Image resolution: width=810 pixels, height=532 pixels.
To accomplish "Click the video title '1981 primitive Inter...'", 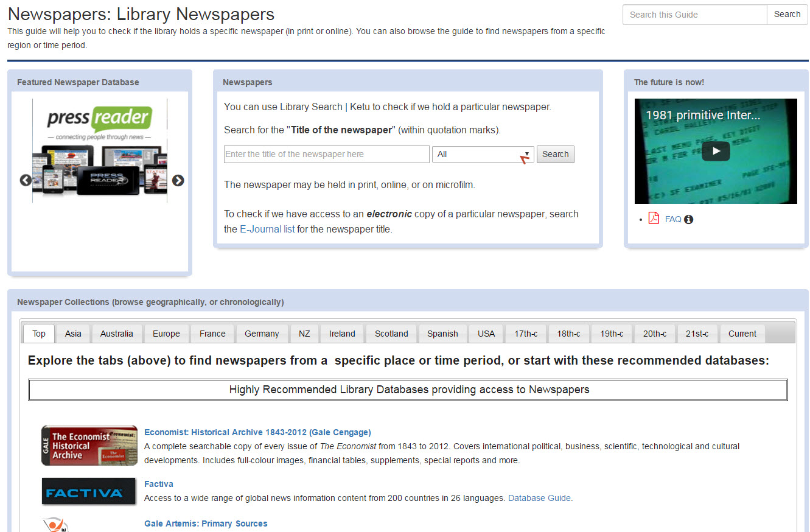I will [x=703, y=115].
